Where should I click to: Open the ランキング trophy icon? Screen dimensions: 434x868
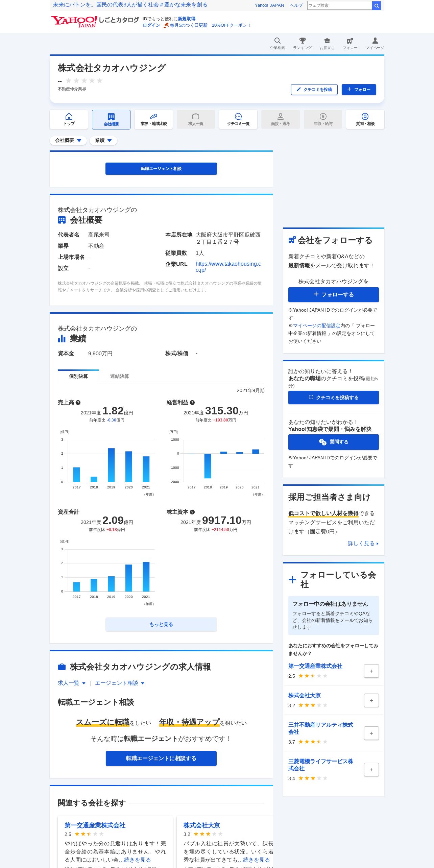[302, 43]
